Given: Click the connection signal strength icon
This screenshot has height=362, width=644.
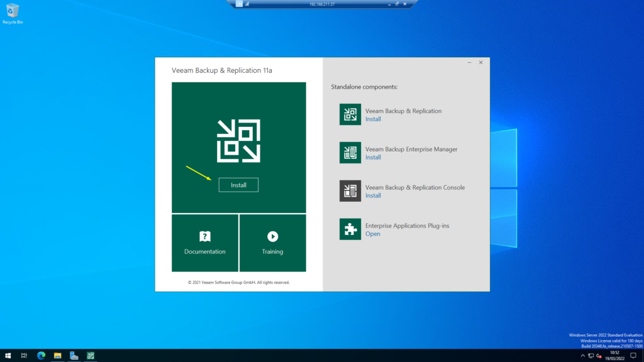Looking at the screenshot, I should 247,4.
